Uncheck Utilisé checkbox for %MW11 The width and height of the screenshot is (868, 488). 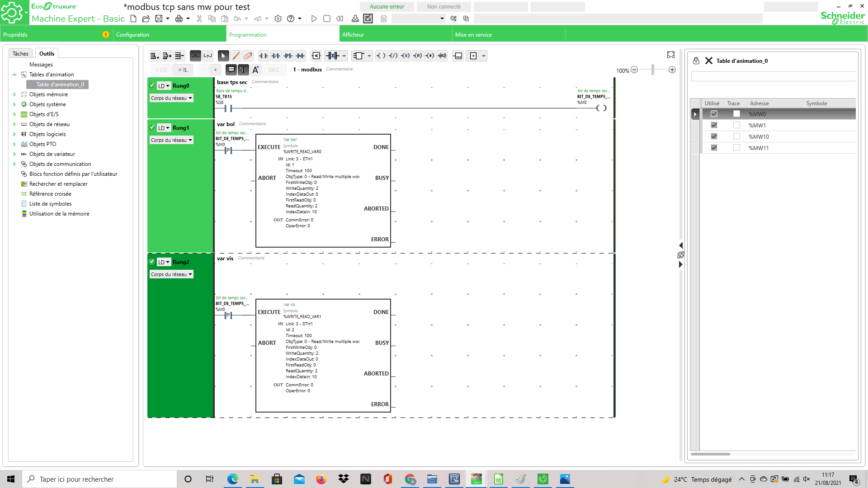[x=714, y=148]
